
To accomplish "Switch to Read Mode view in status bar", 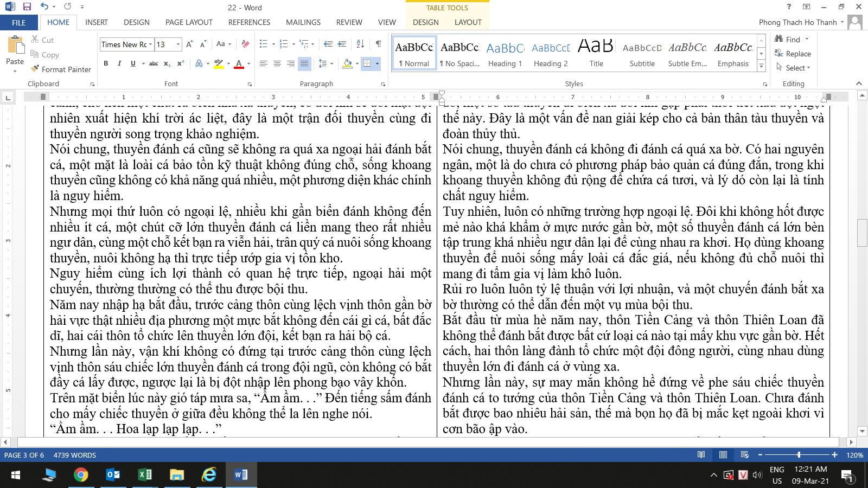I will (x=701, y=455).
